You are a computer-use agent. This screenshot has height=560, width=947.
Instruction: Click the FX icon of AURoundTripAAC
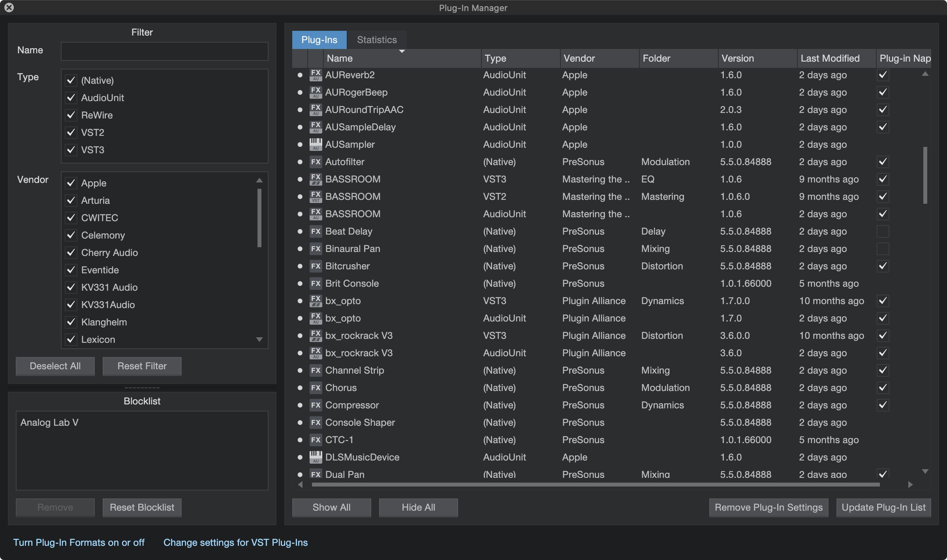[316, 110]
